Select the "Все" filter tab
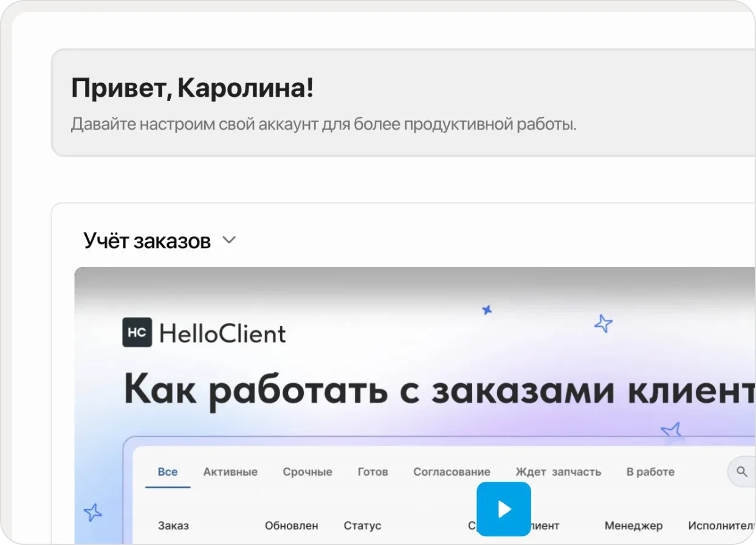756x545 pixels. [x=167, y=471]
